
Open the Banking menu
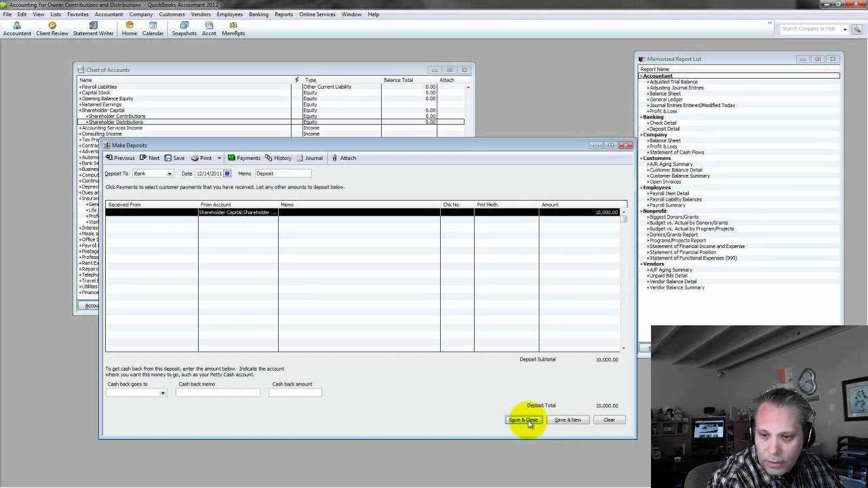pyautogui.click(x=258, y=14)
